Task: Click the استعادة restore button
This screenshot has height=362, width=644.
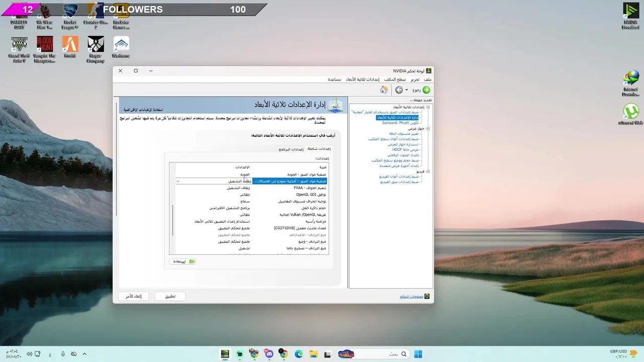Action: pyautogui.click(x=183, y=261)
